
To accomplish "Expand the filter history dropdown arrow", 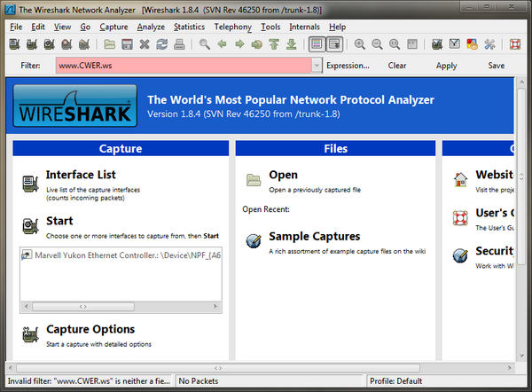I will (x=317, y=66).
